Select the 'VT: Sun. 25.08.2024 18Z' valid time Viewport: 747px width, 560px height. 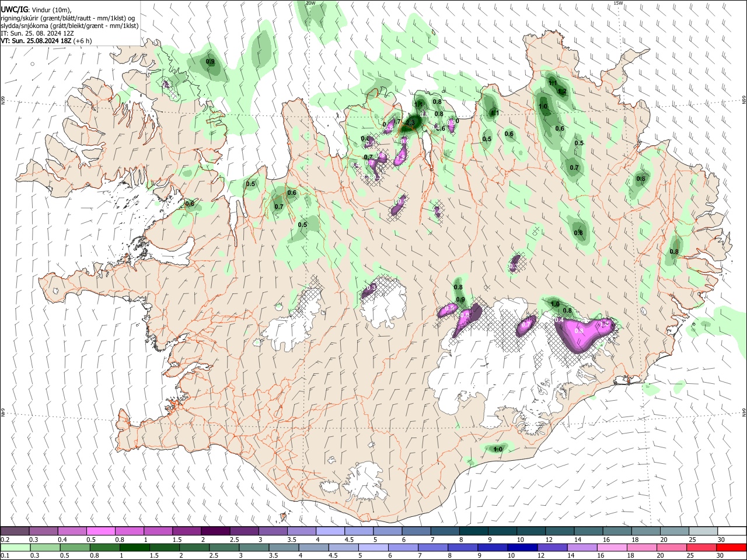click(36, 41)
